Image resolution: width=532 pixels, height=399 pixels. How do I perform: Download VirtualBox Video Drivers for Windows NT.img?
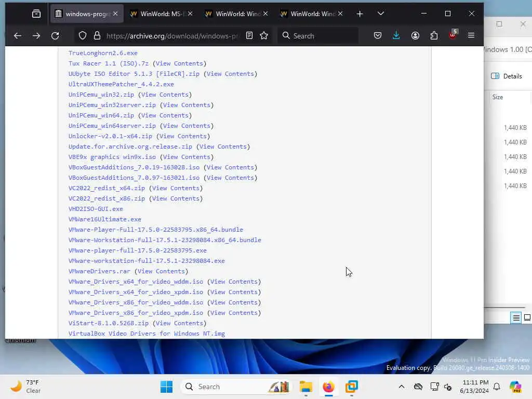[147, 334]
